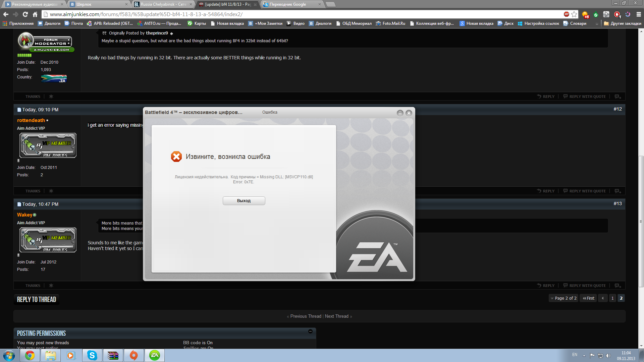Collapse the Posting Permissions panel
Viewport: 644px width, 362px height.
point(310,331)
